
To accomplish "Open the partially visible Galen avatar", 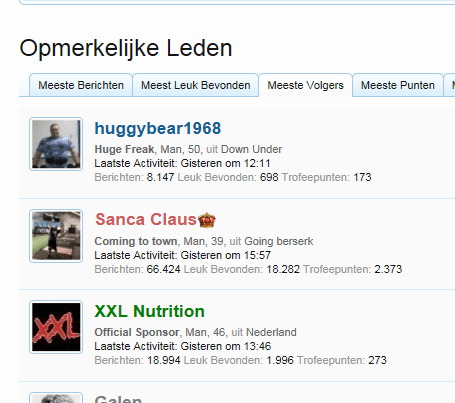I will (56, 398).
